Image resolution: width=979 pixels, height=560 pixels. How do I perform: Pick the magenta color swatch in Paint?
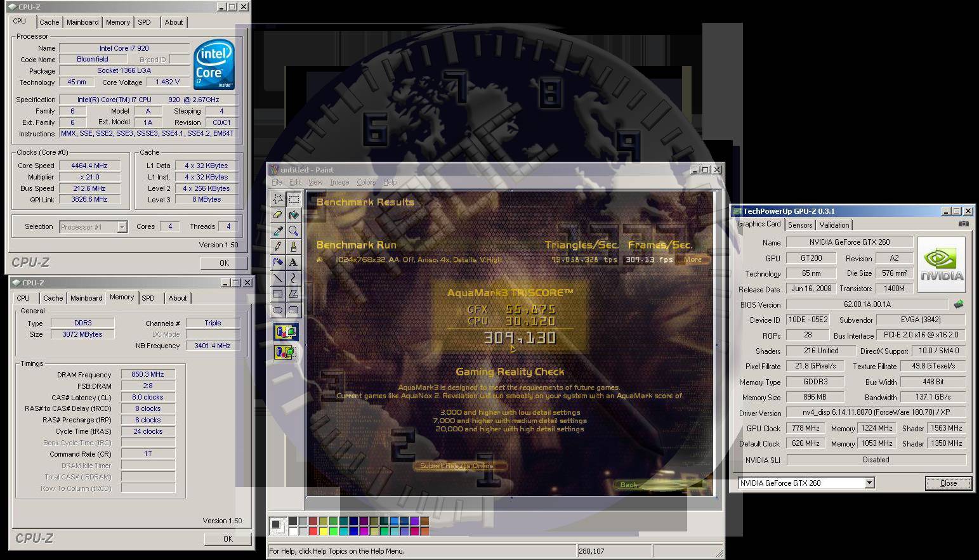[x=364, y=531]
